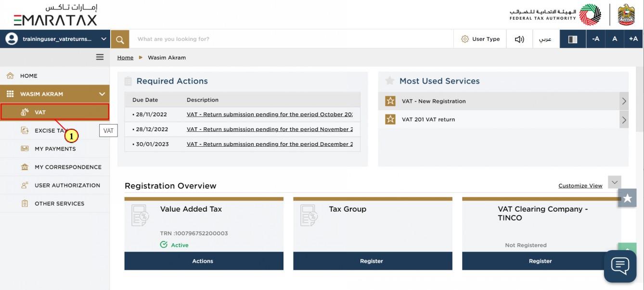Click the TRN :100796752200003 text
The width and height of the screenshot is (644, 290).
coord(194,233)
